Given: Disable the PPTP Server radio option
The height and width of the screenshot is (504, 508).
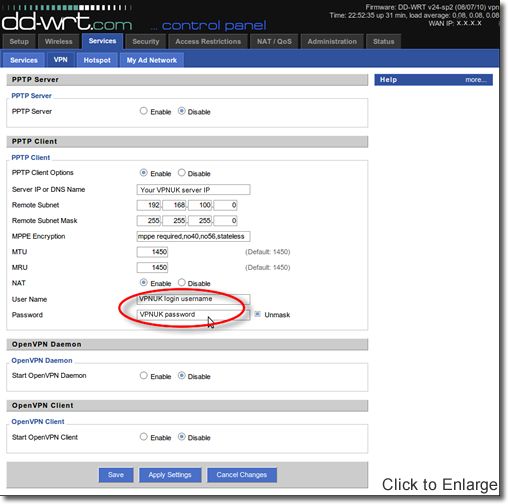Looking at the screenshot, I should (x=182, y=111).
